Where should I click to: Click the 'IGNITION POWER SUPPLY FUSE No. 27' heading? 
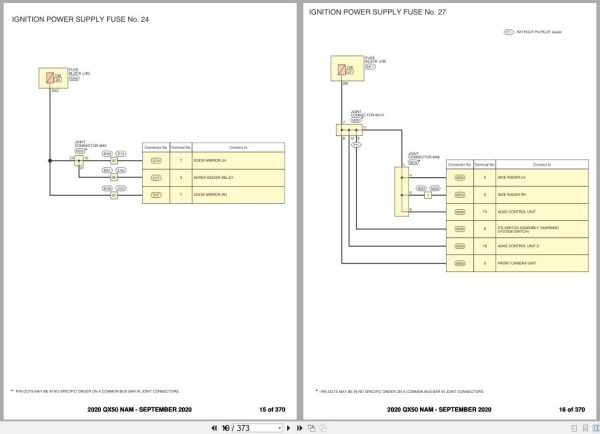(x=377, y=12)
